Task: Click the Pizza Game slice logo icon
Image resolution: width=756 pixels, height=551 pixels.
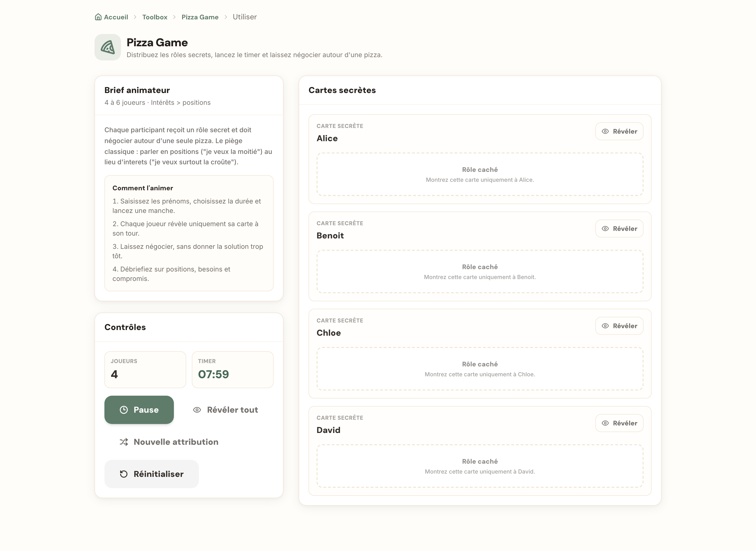Action: point(108,47)
